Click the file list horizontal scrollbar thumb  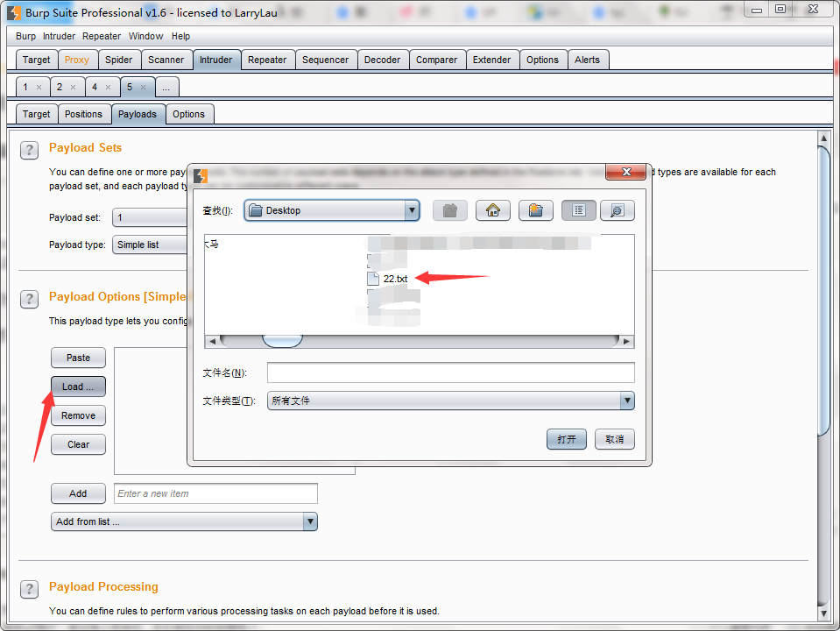click(x=282, y=341)
